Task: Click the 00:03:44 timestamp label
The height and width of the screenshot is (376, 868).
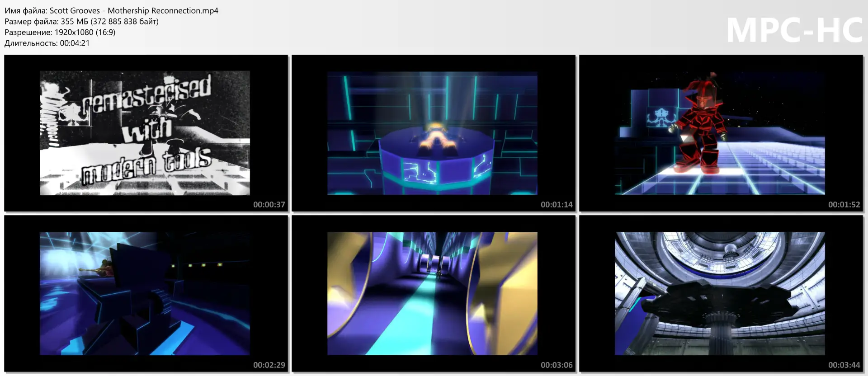Action: (x=844, y=365)
